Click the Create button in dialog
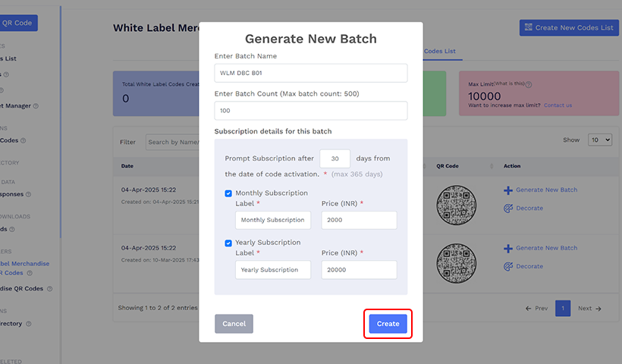 [x=388, y=324]
